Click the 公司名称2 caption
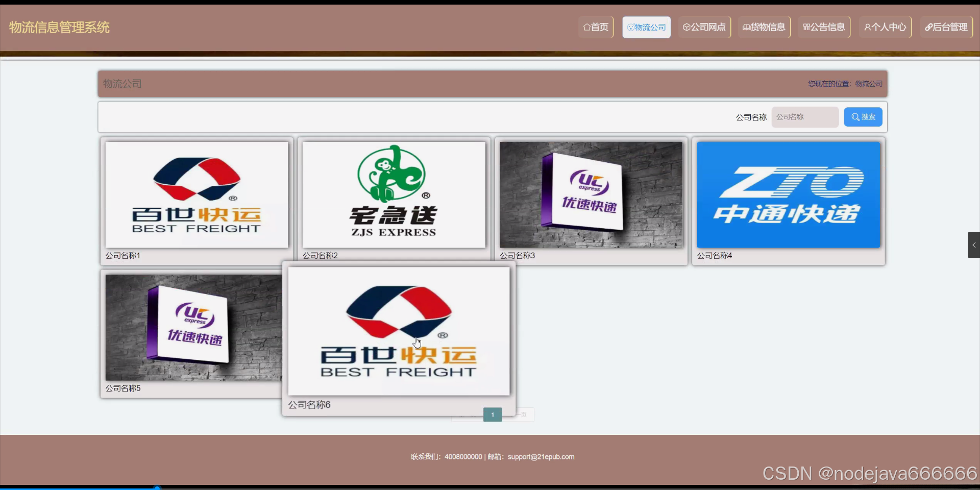This screenshot has height=490, width=980. (x=320, y=256)
